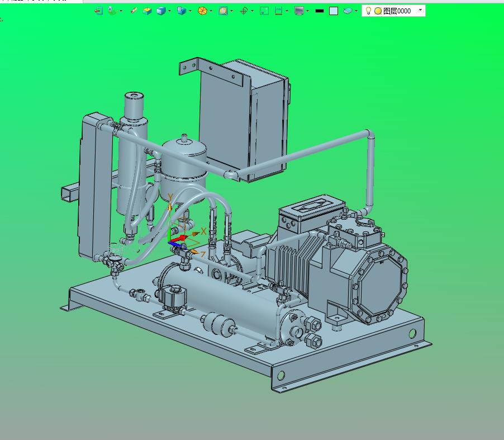
Task: Select the XYZ coordinate triad origin
Action: point(169,242)
